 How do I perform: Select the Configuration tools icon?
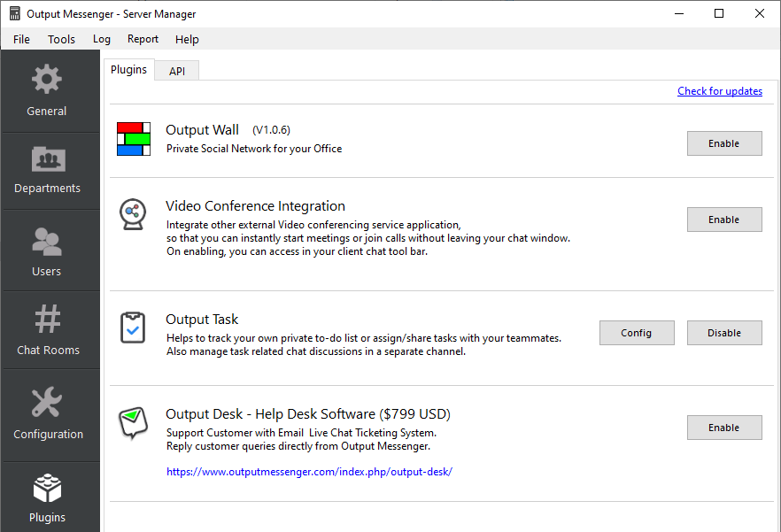pos(47,402)
